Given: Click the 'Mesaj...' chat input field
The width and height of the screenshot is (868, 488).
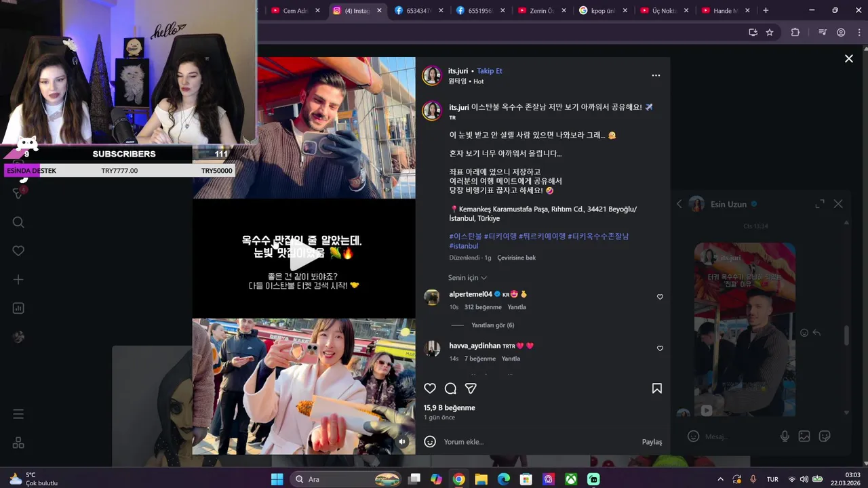Looking at the screenshot, I should point(739,436).
